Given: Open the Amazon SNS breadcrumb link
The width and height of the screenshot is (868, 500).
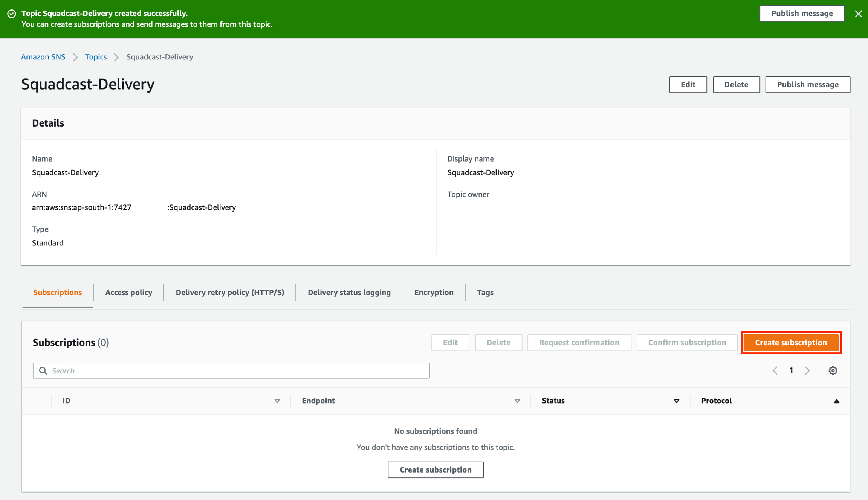Looking at the screenshot, I should click(43, 57).
